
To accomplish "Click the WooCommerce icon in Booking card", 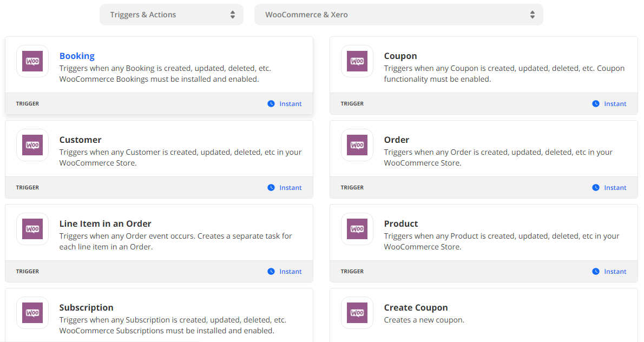I will tap(32, 61).
